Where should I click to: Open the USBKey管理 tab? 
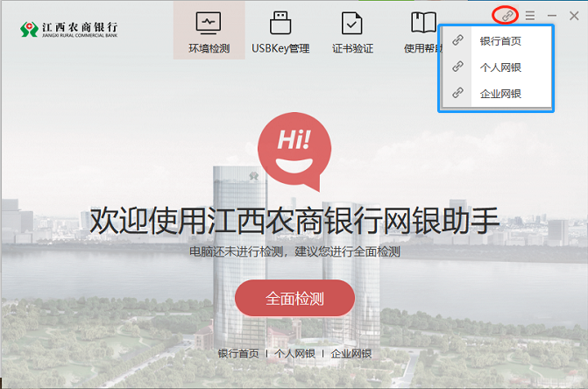click(x=280, y=31)
